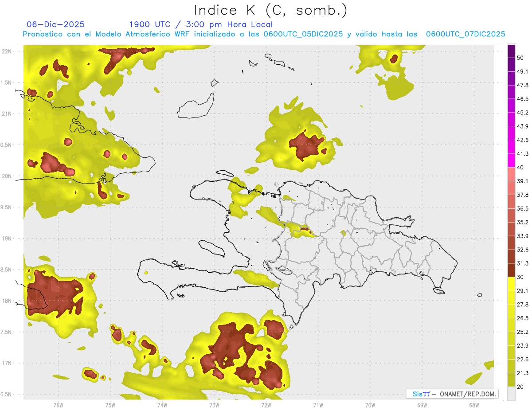This screenshot has height=411, width=532.
Task: Click the latitude label "17N"
Action: click(x=7, y=363)
